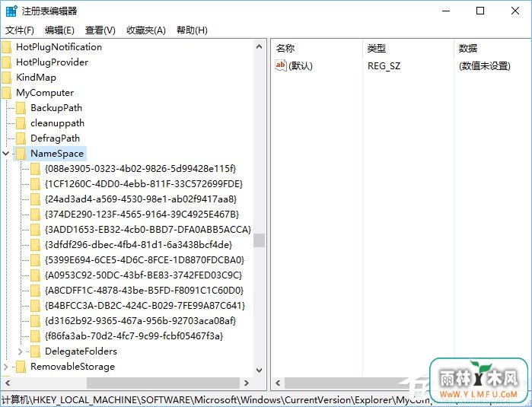Click folder icon of {A8CDFF1C-4878-43be-B5FD-F8091C1C60D0}

[x=35, y=291]
